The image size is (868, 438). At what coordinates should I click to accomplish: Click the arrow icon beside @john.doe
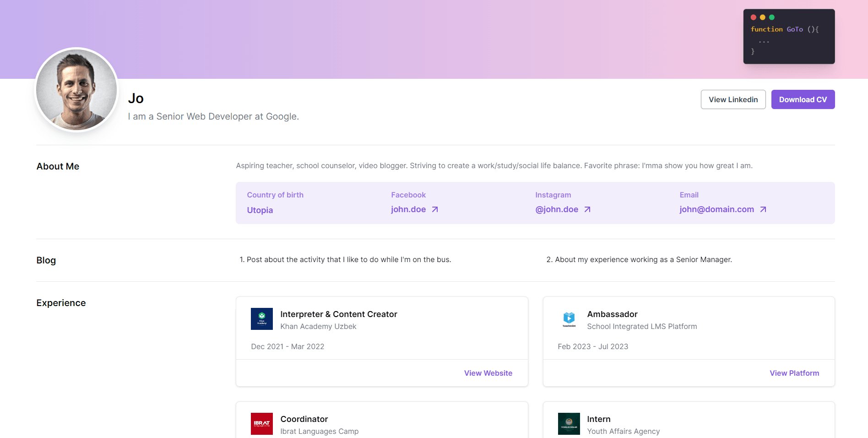[587, 209]
